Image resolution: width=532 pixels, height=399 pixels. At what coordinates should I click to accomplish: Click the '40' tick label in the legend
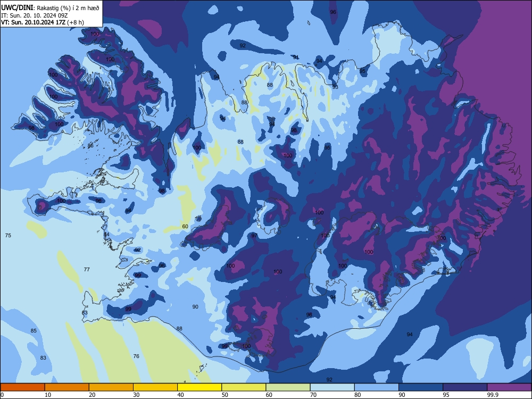(x=180, y=395)
